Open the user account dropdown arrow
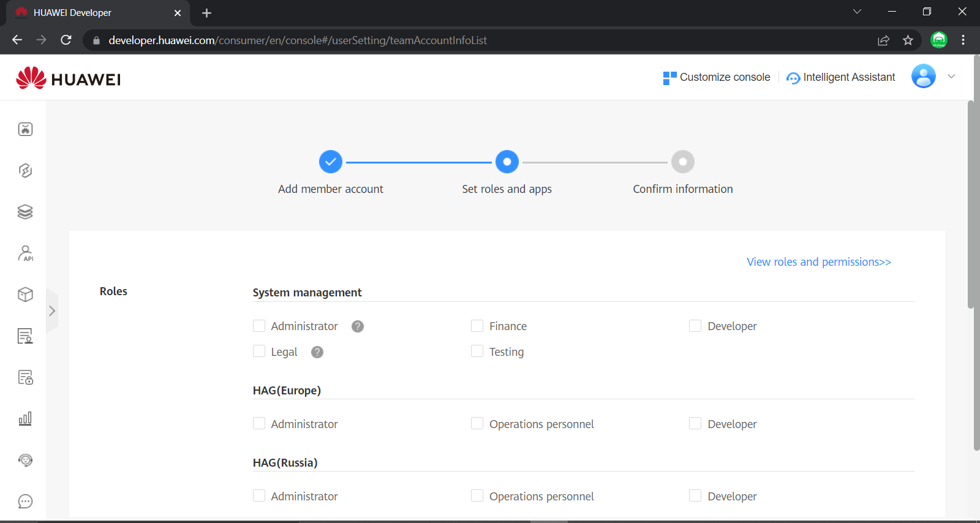The height and width of the screenshot is (523, 980). tap(951, 77)
